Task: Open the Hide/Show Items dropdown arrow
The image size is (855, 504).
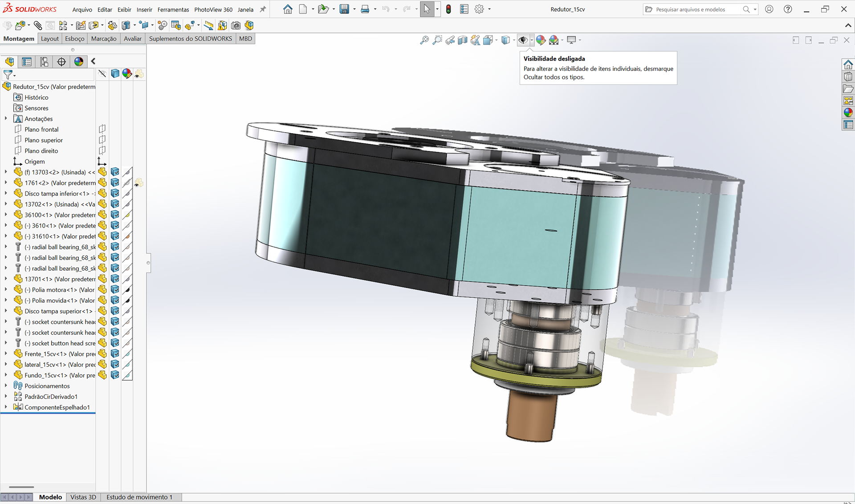Action: click(532, 41)
